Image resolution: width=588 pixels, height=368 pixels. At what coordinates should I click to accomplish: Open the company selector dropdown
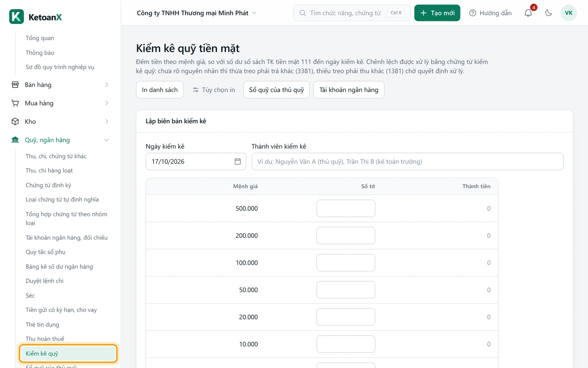[197, 13]
